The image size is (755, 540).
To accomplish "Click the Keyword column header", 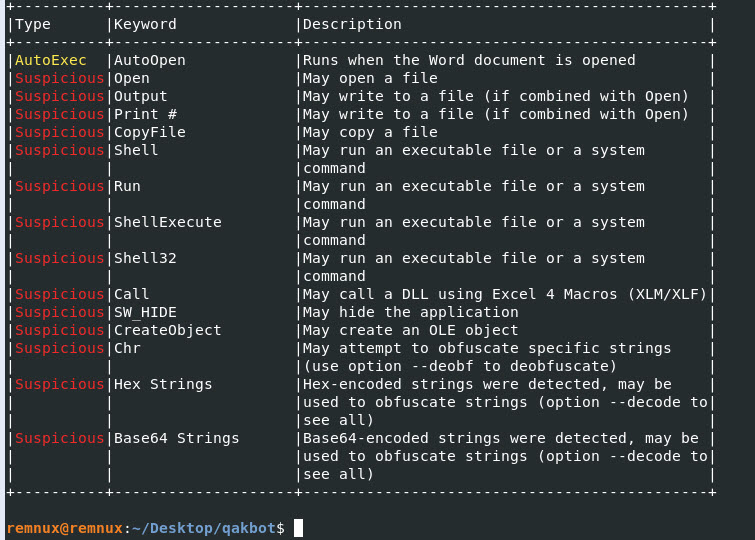I will click(145, 24).
